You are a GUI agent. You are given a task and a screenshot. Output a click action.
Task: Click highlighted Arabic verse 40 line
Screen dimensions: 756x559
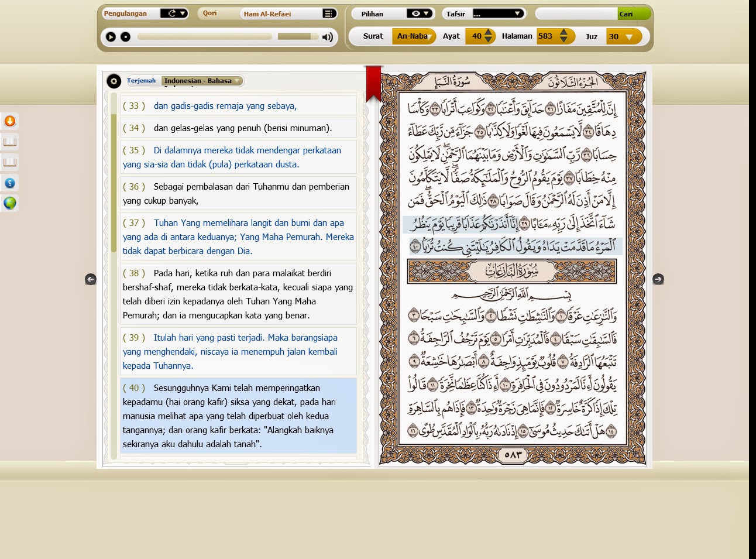point(513,246)
